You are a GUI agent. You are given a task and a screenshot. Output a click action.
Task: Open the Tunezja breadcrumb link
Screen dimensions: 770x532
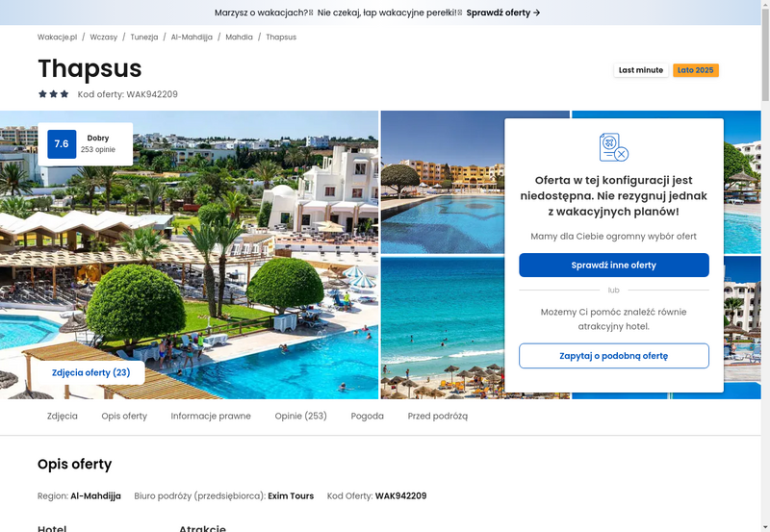coord(144,37)
